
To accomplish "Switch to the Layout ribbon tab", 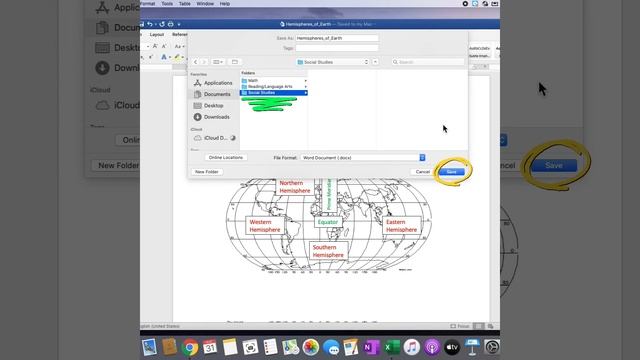I will 157,35.
